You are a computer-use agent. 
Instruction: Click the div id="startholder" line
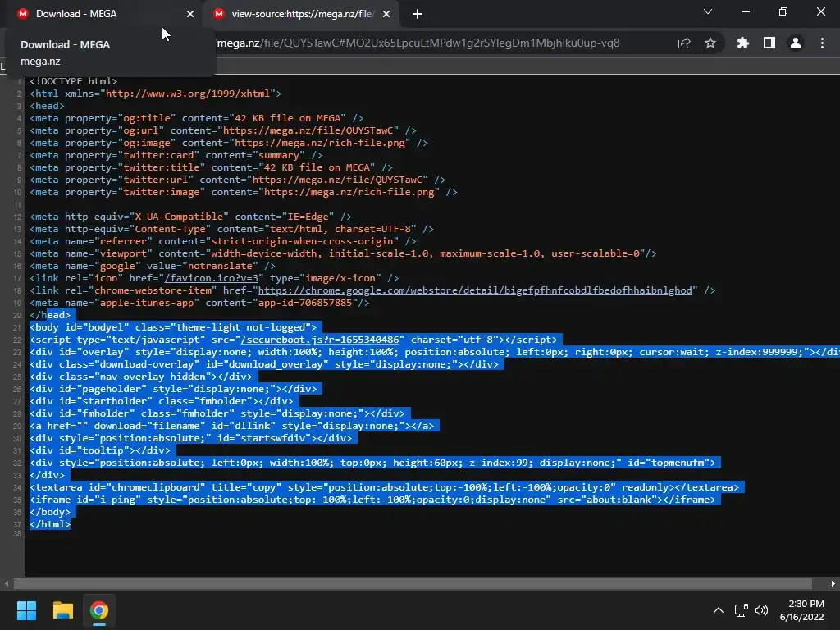coord(162,401)
